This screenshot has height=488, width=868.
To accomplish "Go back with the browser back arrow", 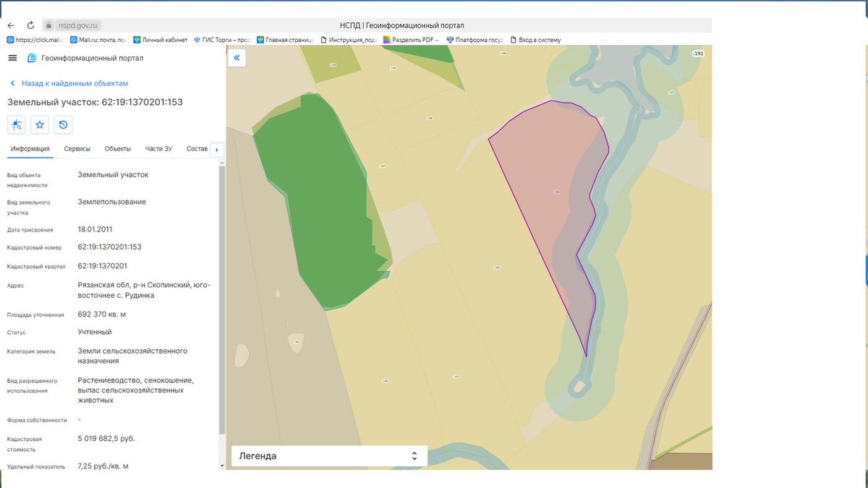I will 11,25.
